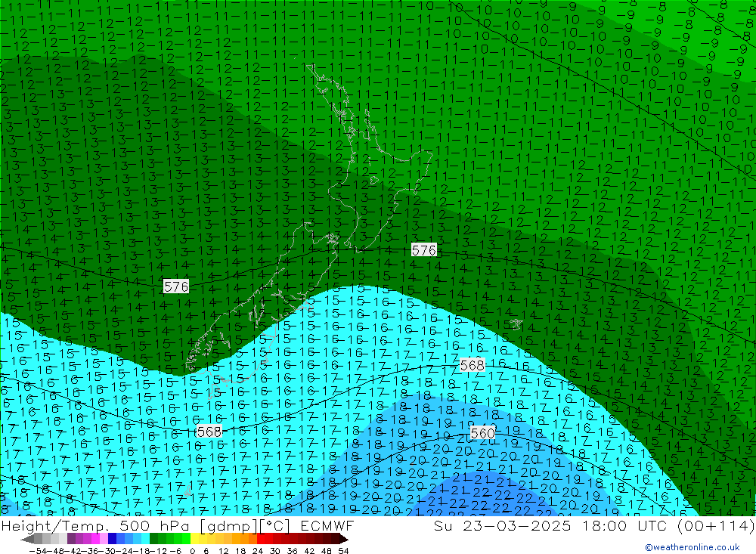Click the '[gdmp]' unit label in the title
The image size is (756, 554).
pos(229,526)
